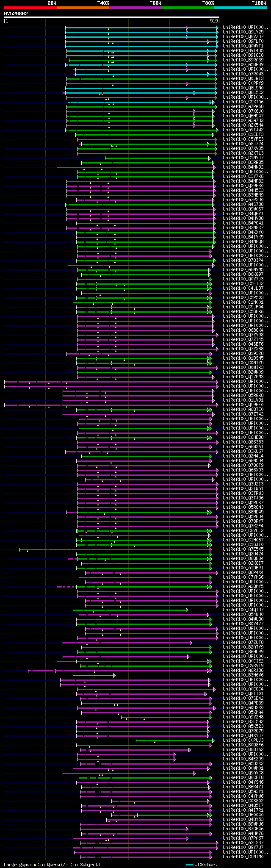Select alignment label UniRef100_Q6BCK4
This screenshot has width=271, height=868.
coord(243,330)
